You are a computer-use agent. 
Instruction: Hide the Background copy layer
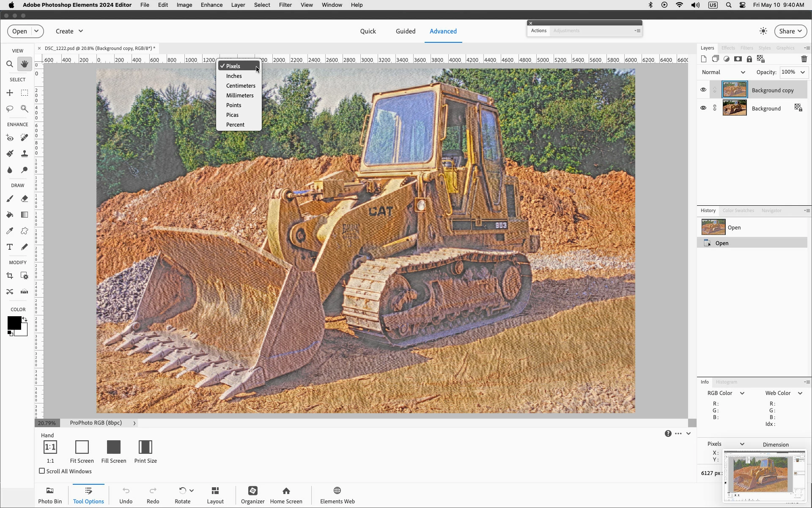click(703, 90)
